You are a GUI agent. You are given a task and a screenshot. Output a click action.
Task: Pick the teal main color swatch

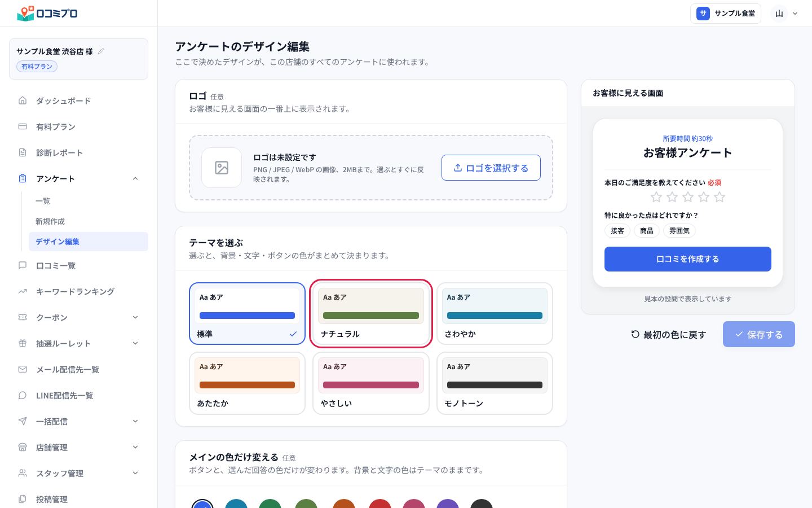(x=236, y=503)
